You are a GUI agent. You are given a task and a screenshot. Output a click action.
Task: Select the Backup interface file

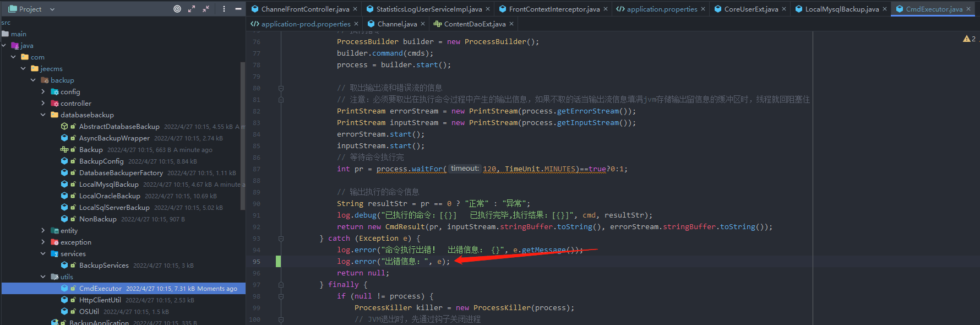[91, 149]
